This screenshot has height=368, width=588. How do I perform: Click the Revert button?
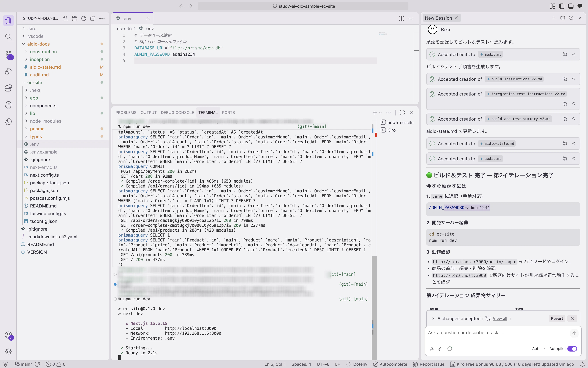[557, 318]
